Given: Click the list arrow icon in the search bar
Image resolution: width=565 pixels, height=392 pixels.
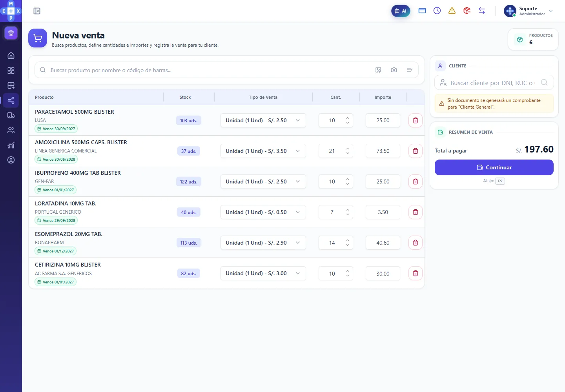Looking at the screenshot, I should pyautogui.click(x=410, y=70).
